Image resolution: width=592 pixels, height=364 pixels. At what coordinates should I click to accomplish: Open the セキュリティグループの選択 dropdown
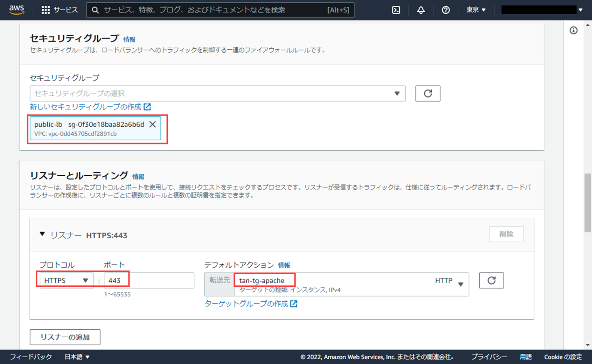[x=218, y=94]
